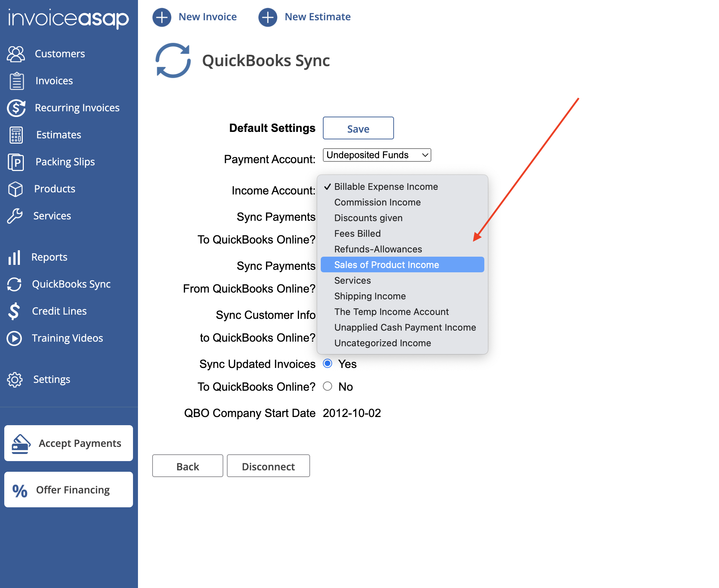This screenshot has width=719, height=588.
Task: Go to QuickBooks Sync in the sidebar
Action: click(71, 284)
